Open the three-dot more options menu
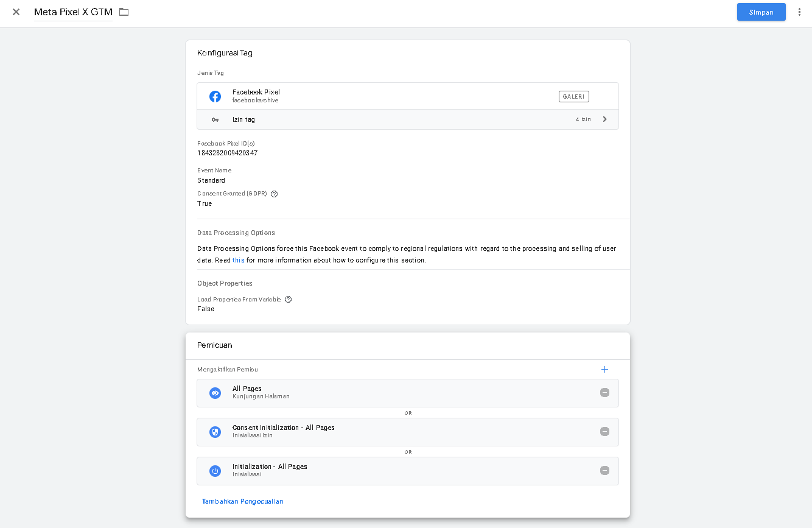 click(799, 12)
